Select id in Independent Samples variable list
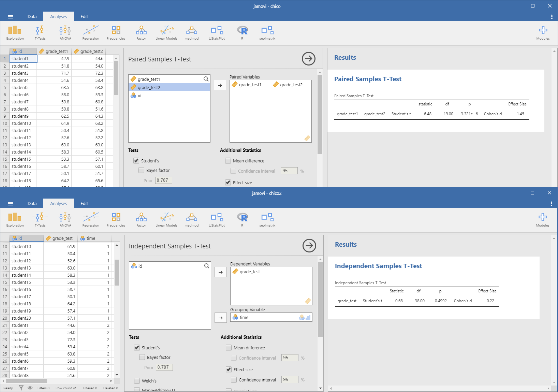Screen dimensions: 558x392 point(170,266)
